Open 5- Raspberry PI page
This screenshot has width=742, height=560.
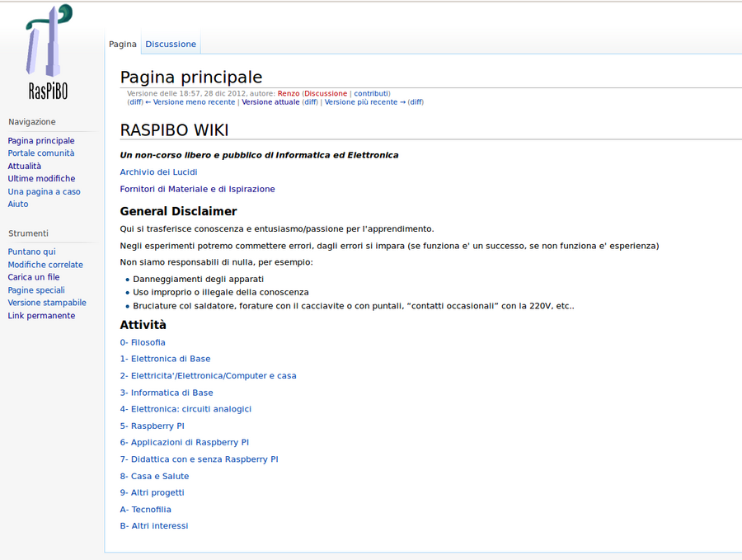coord(152,426)
